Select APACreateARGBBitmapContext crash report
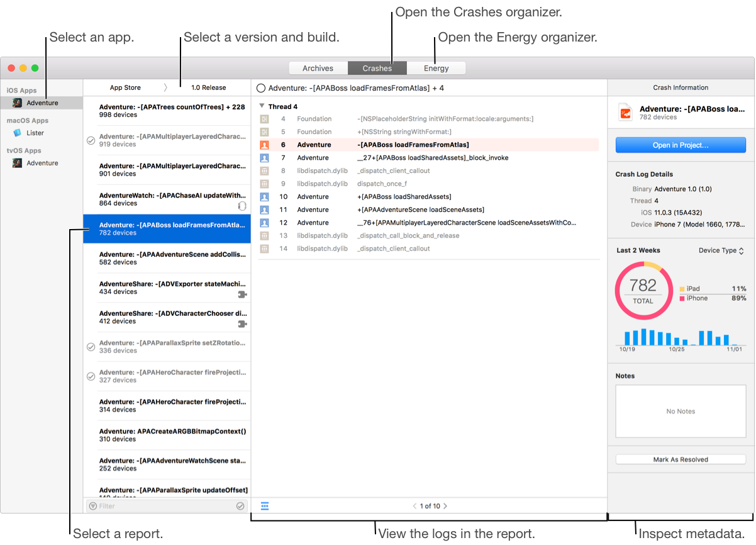This screenshot has width=756, height=545. (167, 435)
